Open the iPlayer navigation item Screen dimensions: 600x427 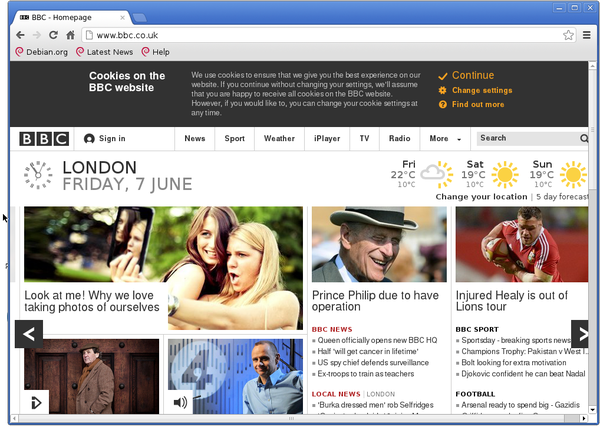coord(327,139)
